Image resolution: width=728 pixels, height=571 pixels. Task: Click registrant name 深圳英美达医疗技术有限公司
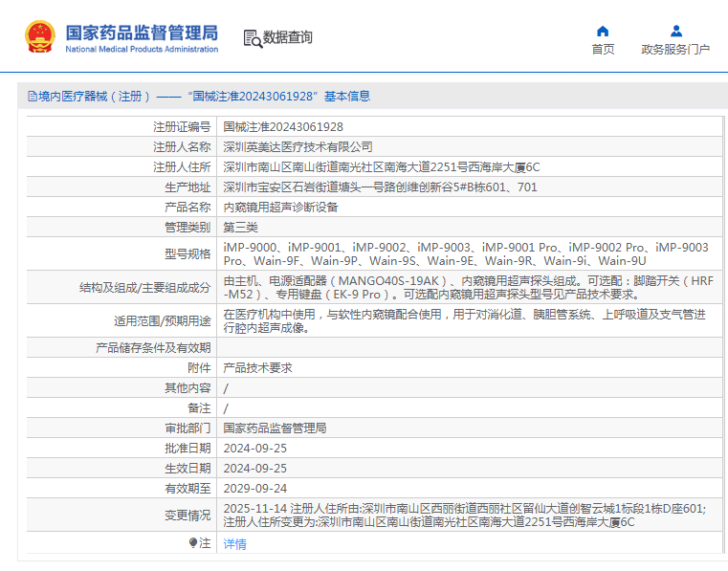coord(298,146)
